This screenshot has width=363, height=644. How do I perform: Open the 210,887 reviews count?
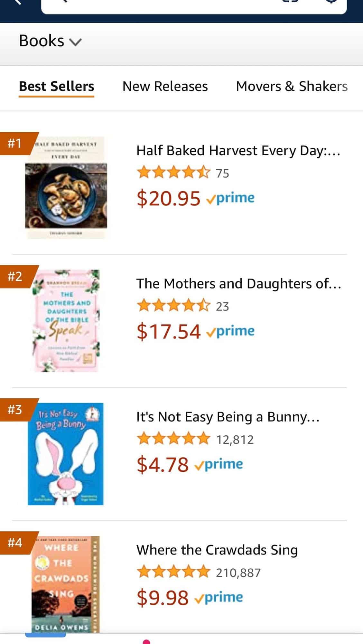click(238, 573)
